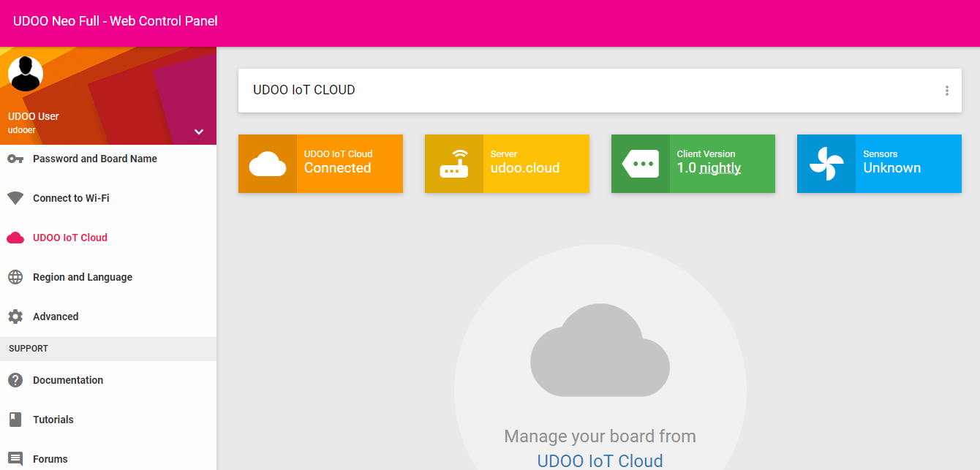Click the 'Server' label on the yellow card
This screenshot has height=470, width=980.
[504, 154]
